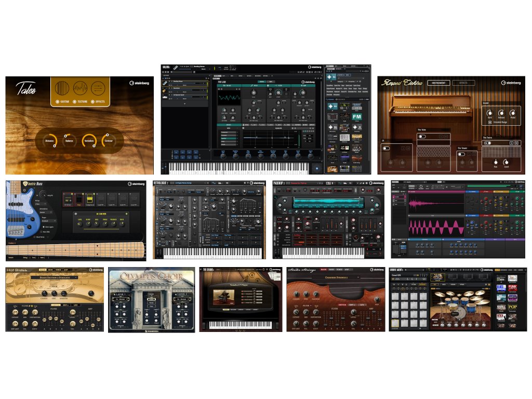Image resolution: width=532 pixels, height=399 pixels.
Task: Switch on The Tube amp in Amped Elektra
Action: pyautogui.click(x=422, y=137)
